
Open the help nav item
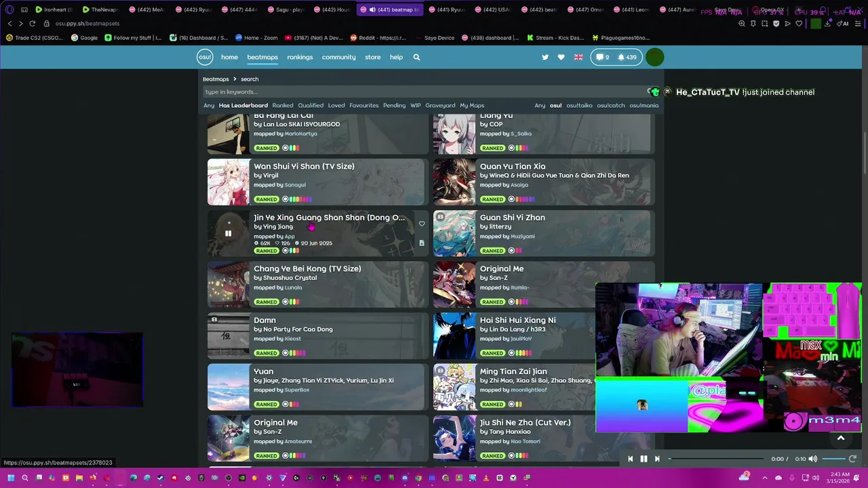point(396,58)
